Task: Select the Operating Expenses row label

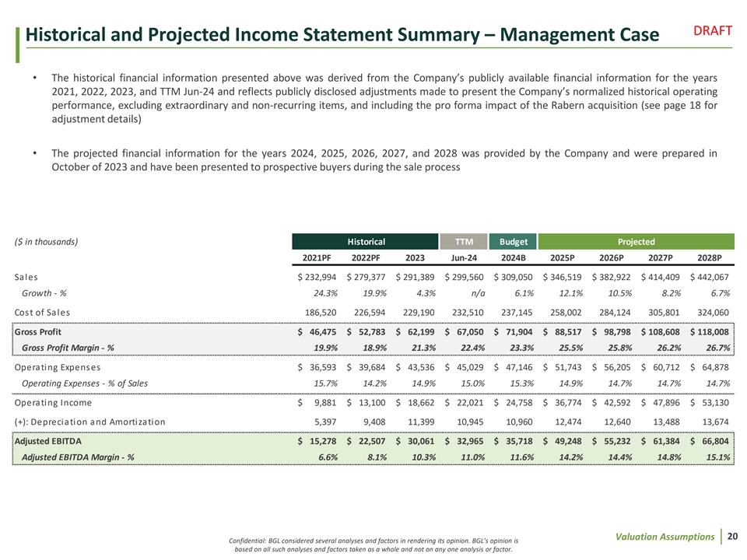Action: click(x=58, y=367)
